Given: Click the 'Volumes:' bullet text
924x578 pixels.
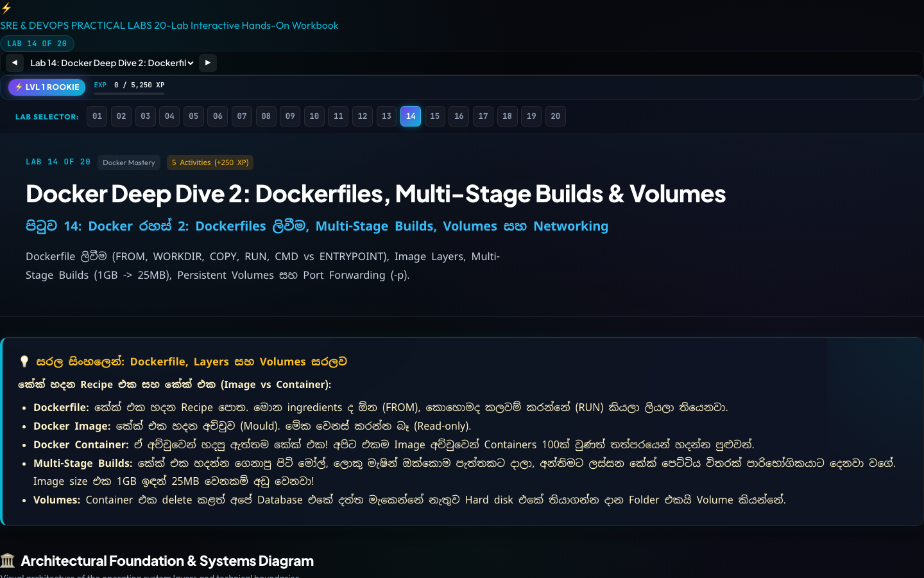Looking at the screenshot, I should (x=56, y=500).
